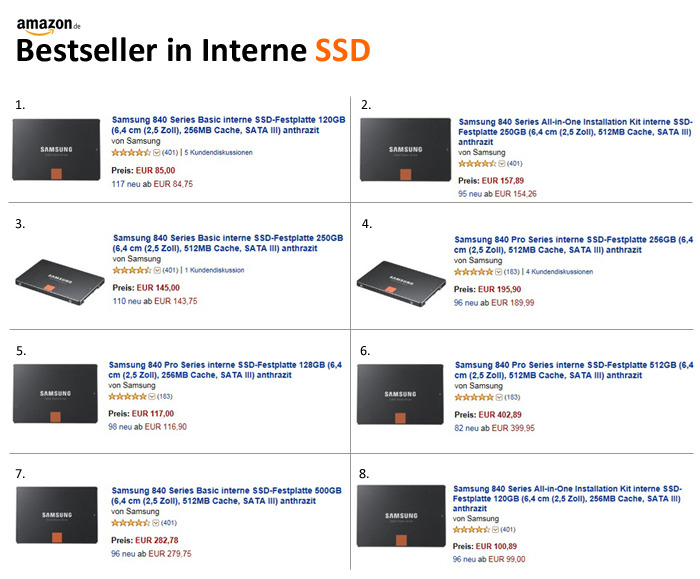Expand rating dropdown arrow for item 1
Image resolution: width=700 pixels, height=579 pixels.
pyautogui.click(x=157, y=153)
